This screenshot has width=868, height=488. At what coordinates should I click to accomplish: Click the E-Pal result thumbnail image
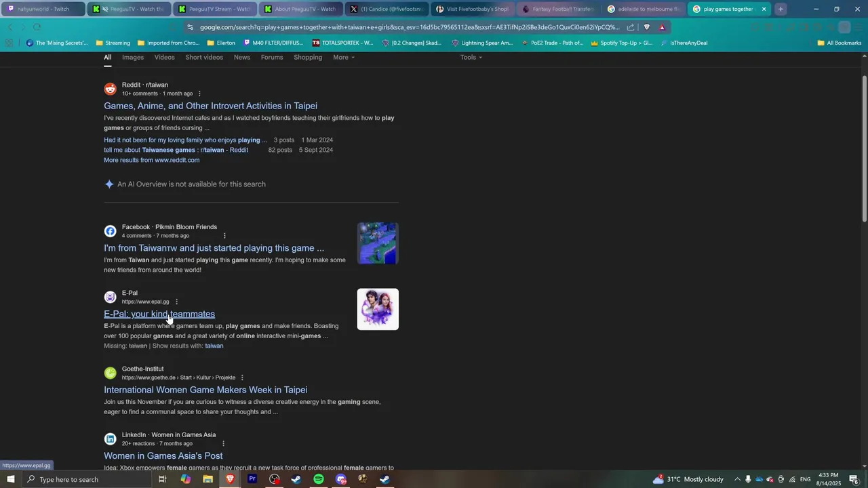point(378,309)
